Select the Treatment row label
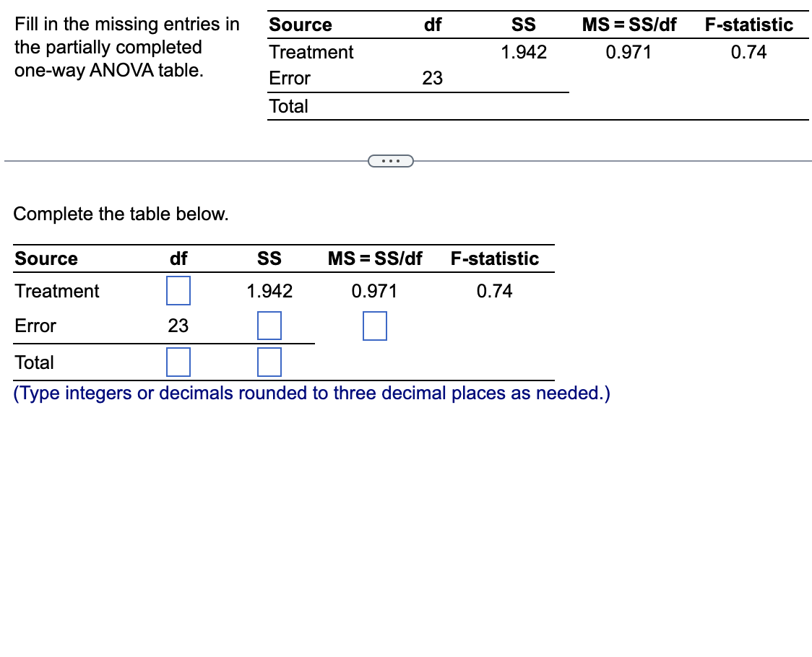Screen dimensions: 812x657 pos(56,291)
